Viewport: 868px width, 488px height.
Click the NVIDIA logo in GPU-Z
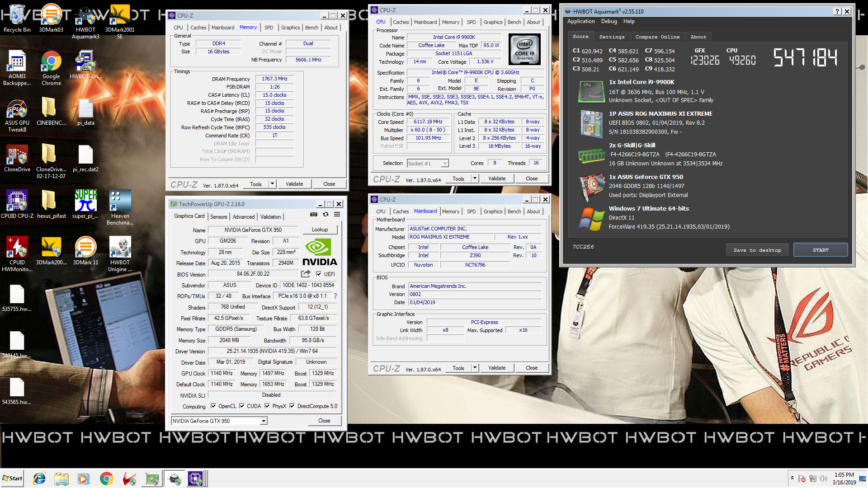[x=320, y=252]
